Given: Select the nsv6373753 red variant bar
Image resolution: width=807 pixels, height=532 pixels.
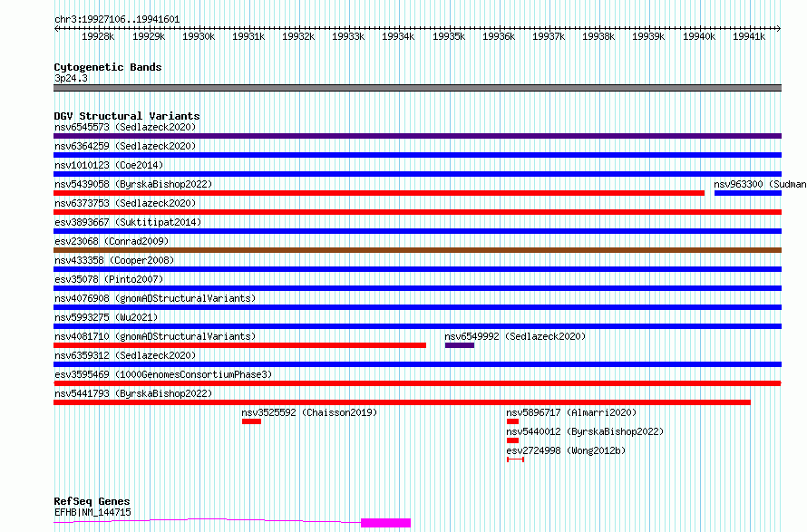Looking at the screenshot, I should [417, 212].
